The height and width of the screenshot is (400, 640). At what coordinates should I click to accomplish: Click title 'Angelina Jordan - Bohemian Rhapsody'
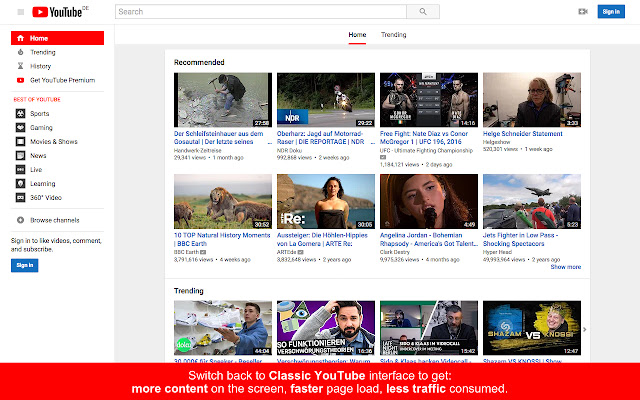429,239
